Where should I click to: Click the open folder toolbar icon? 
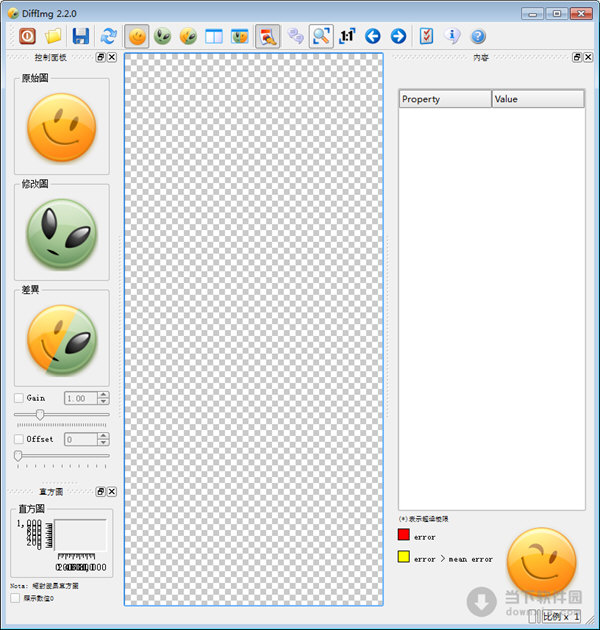(54, 36)
